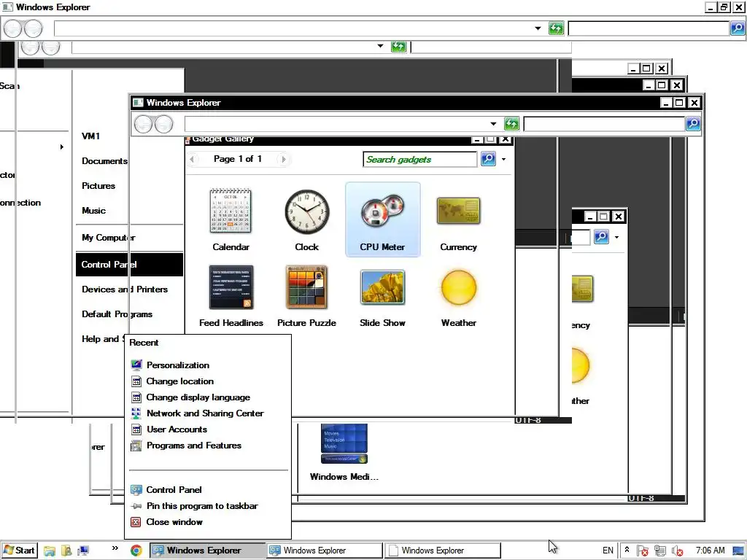Go to the previous gadget page
747x560 pixels.
click(192, 159)
